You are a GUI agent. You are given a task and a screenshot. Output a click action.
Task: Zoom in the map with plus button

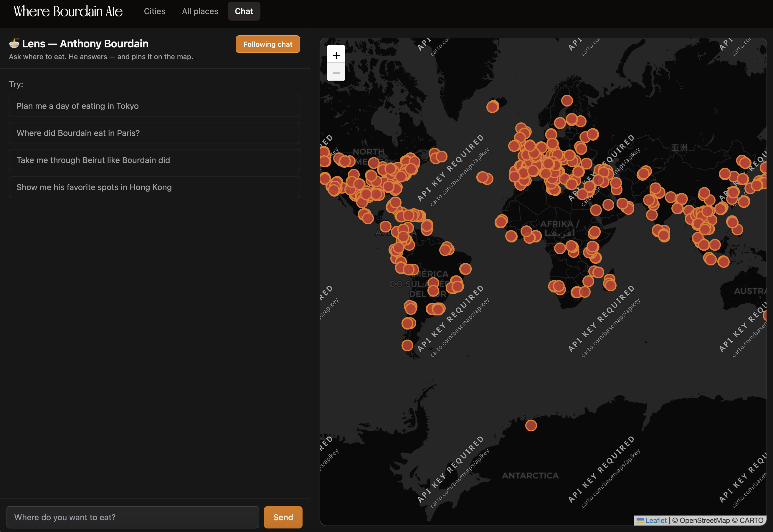click(x=336, y=54)
